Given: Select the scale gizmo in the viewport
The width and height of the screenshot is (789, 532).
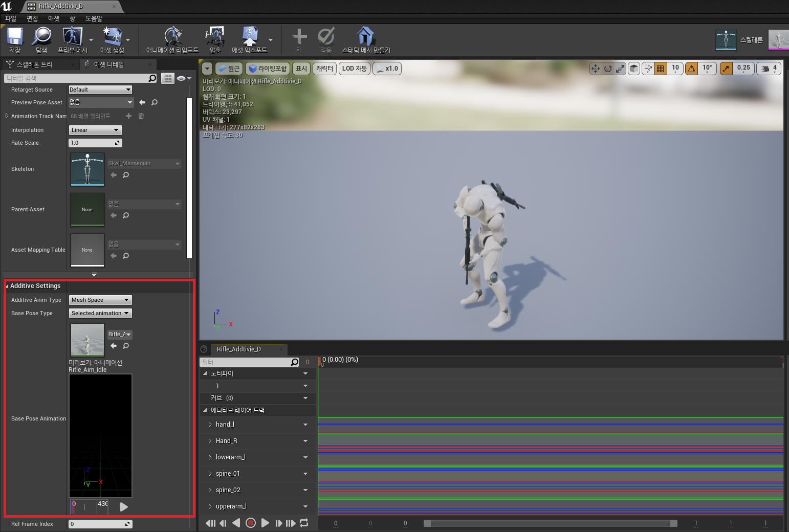Looking at the screenshot, I should (620, 69).
